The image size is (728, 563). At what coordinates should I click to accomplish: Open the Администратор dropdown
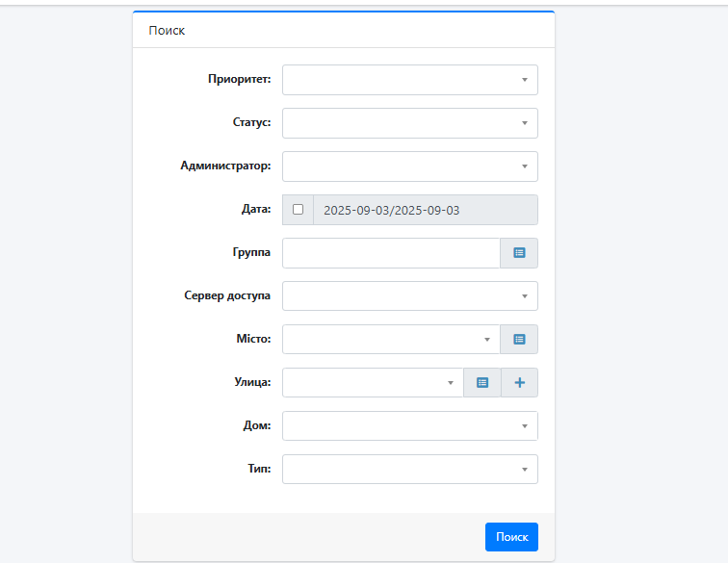tap(410, 166)
